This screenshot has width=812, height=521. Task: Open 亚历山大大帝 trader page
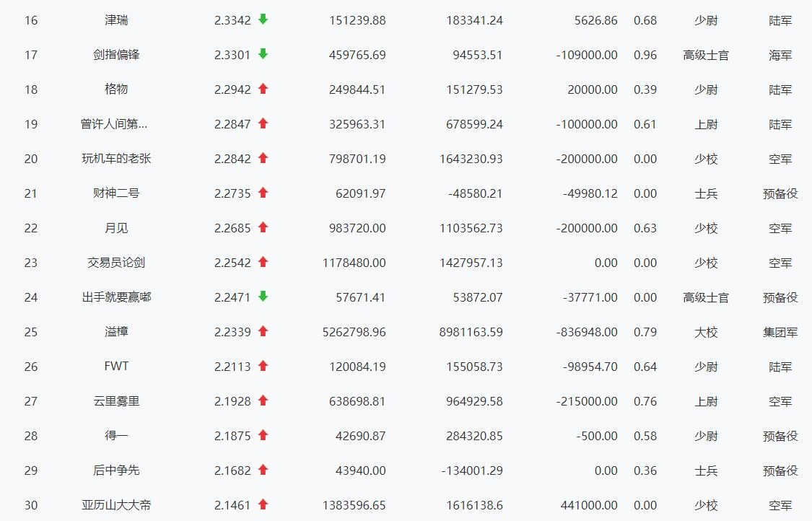coord(116,505)
